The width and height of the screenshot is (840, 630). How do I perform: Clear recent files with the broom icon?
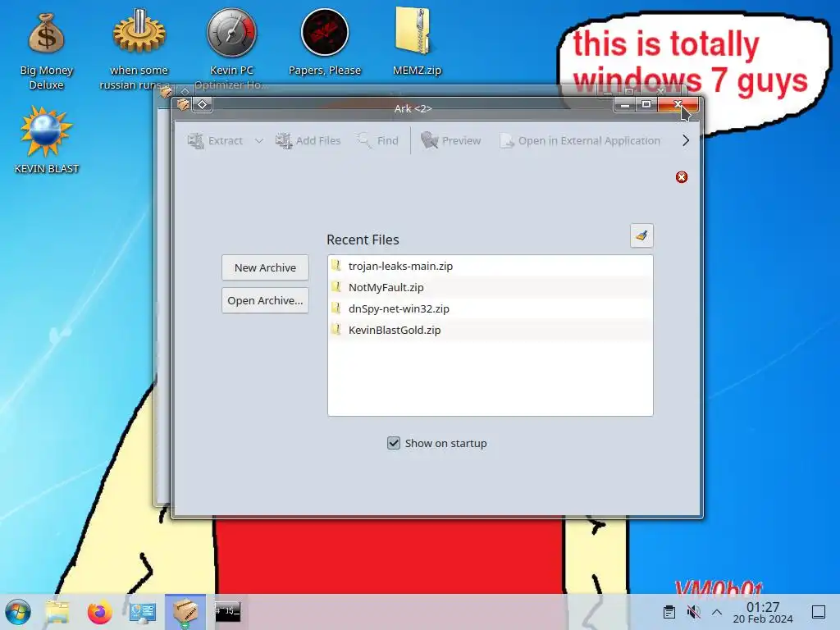tap(641, 235)
